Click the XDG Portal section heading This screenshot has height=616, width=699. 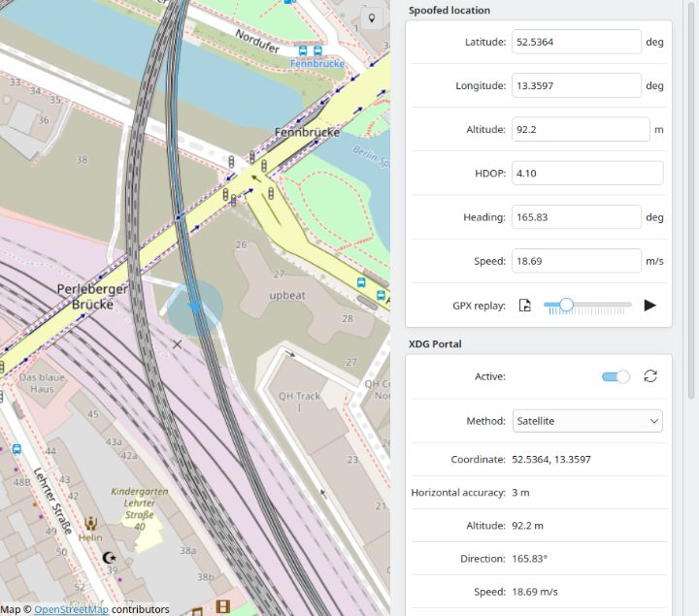click(x=435, y=343)
